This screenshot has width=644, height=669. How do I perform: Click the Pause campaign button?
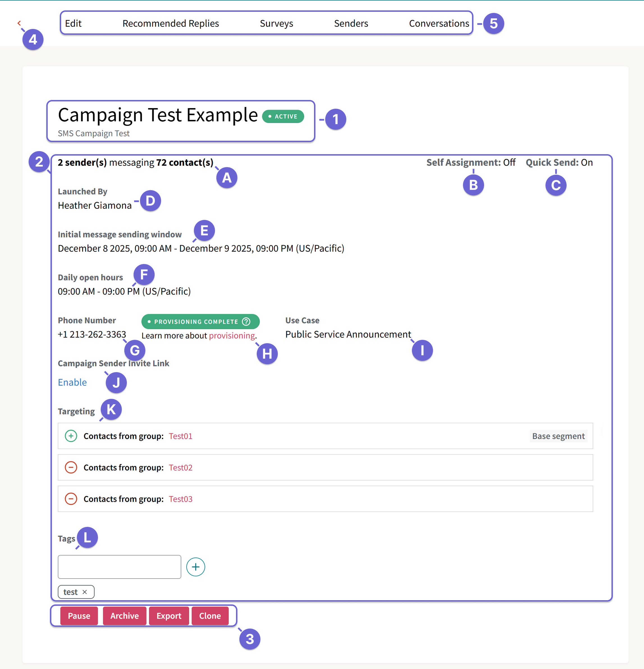click(x=79, y=616)
